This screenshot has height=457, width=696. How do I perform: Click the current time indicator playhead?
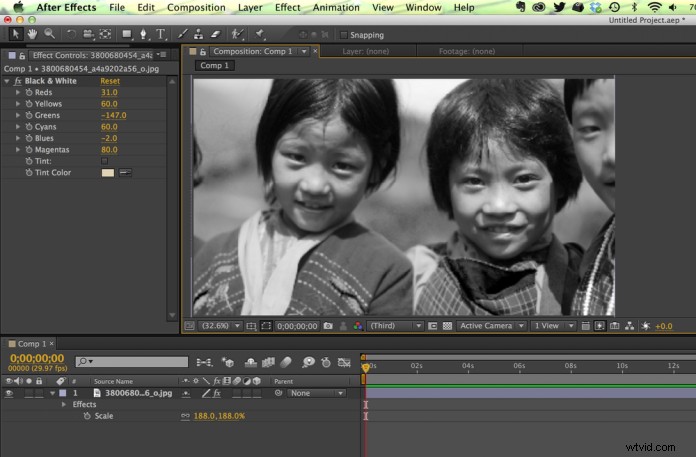[366, 367]
